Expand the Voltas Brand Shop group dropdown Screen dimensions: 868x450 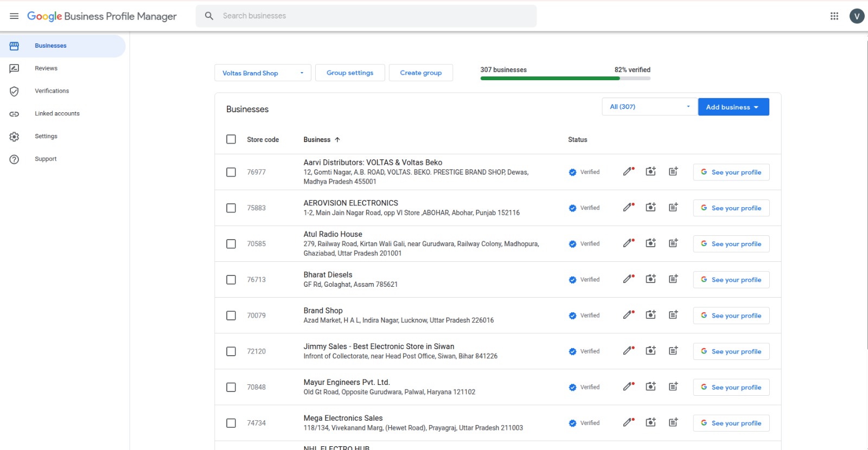263,73
